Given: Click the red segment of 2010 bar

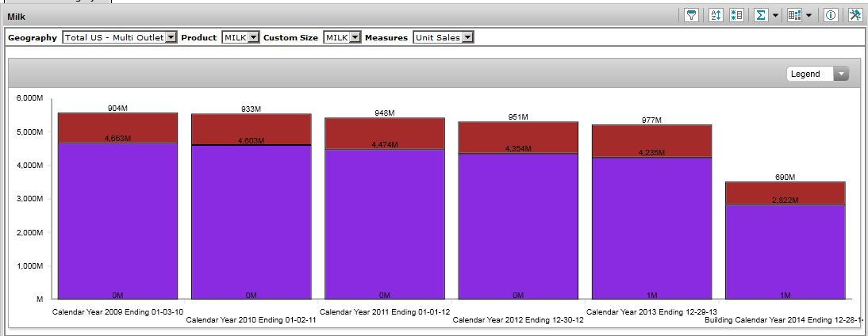Looking at the screenshot, I should (251, 128).
